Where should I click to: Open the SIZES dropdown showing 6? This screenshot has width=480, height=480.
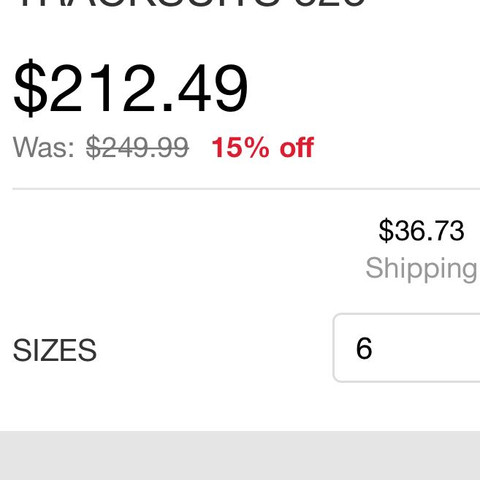(407, 348)
